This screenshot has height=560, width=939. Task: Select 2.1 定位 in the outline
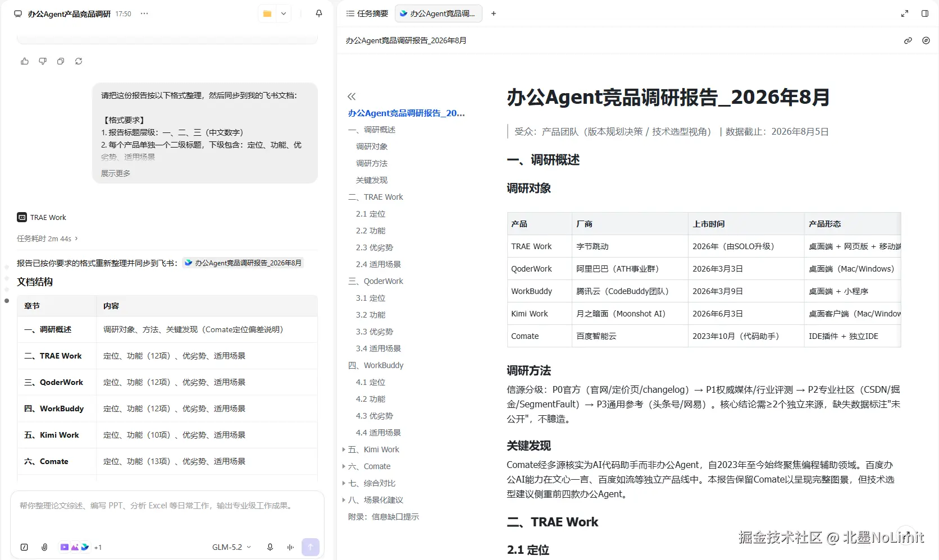coord(371,214)
